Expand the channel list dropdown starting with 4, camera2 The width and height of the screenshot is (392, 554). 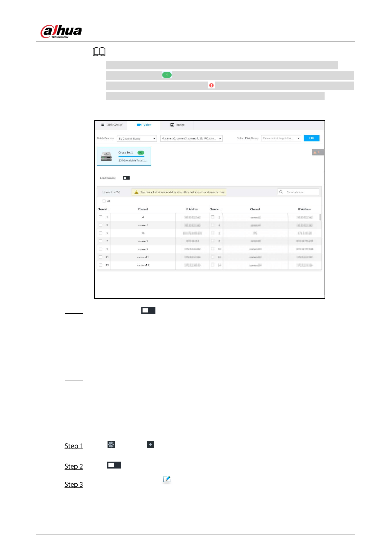coord(191,138)
